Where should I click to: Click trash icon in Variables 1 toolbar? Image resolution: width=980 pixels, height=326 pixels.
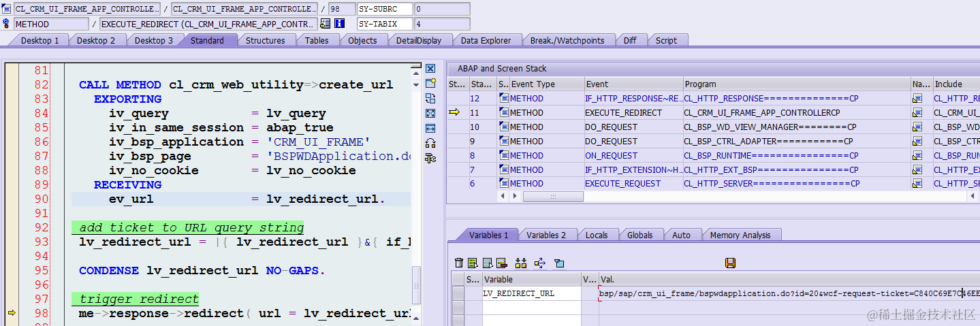(x=459, y=263)
